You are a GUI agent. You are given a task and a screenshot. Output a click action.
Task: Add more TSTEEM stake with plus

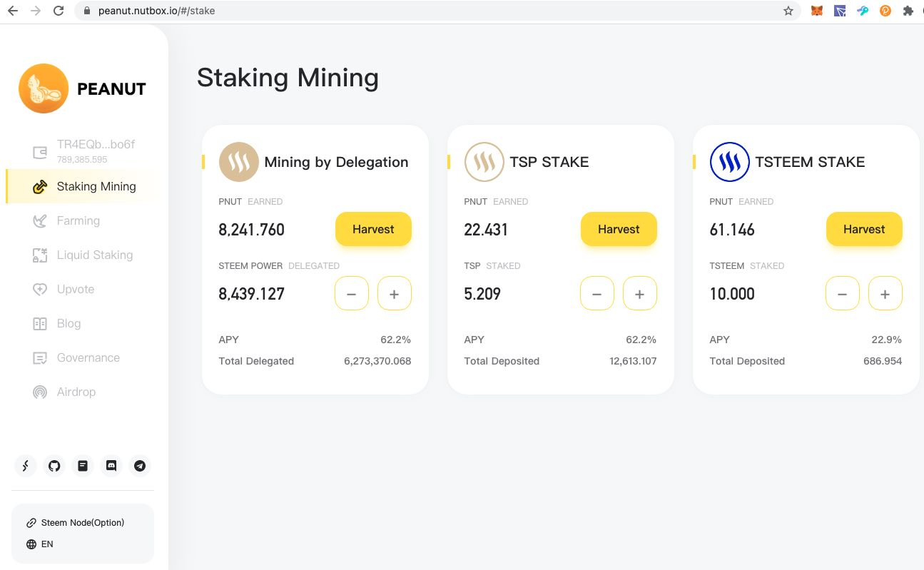(885, 293)
